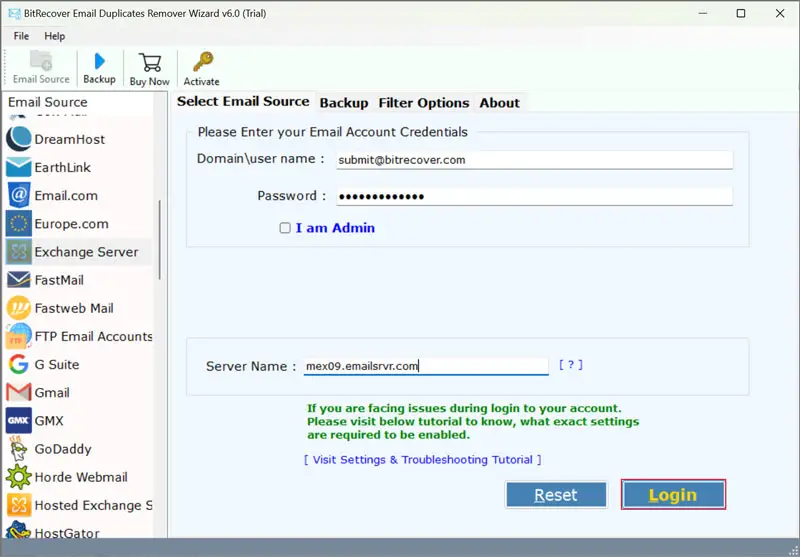Select the GMX logo icon
Viewport: 800px width, 557px height.
19,420
